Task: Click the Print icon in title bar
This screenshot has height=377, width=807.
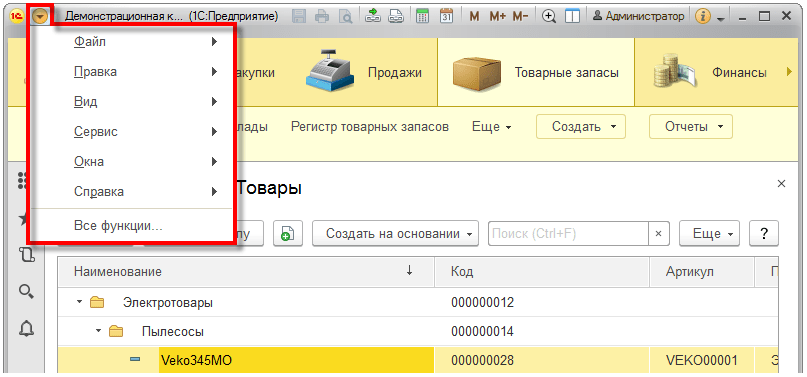Action: click(x=322, y=16)
